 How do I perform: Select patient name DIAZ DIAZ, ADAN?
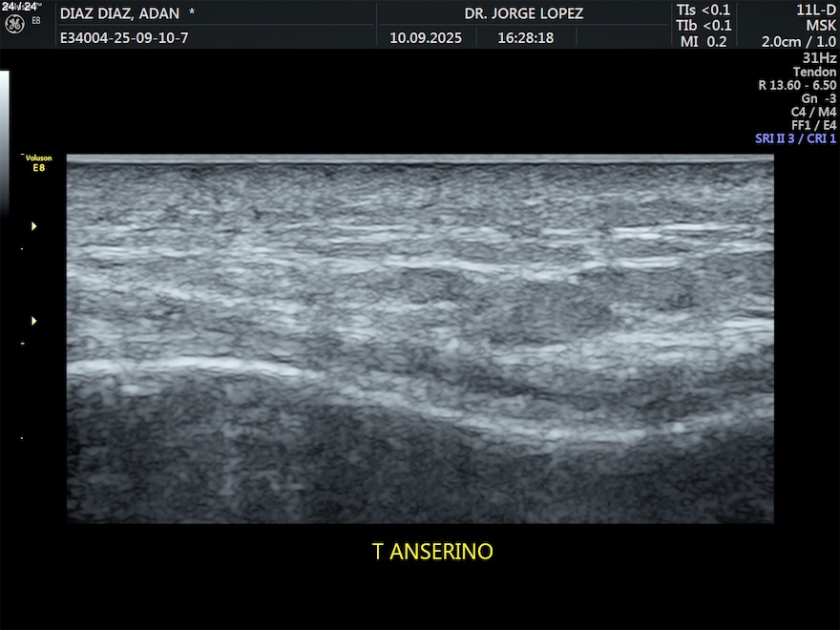[x=120, y=13]
